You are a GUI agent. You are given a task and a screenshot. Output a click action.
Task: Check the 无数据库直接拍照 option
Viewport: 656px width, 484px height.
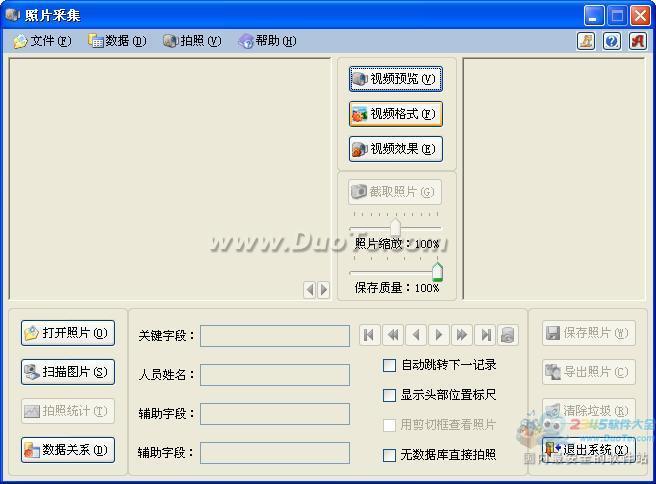tap(390, 455)
